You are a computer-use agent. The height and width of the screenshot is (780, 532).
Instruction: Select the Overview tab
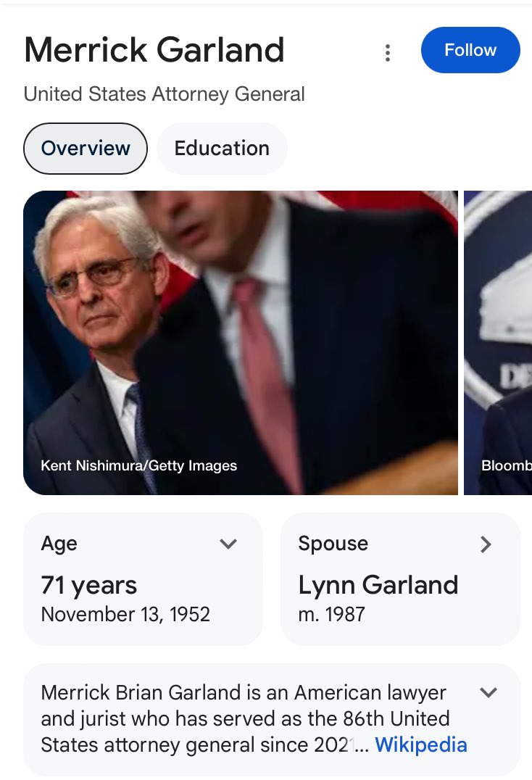(86, 149)
